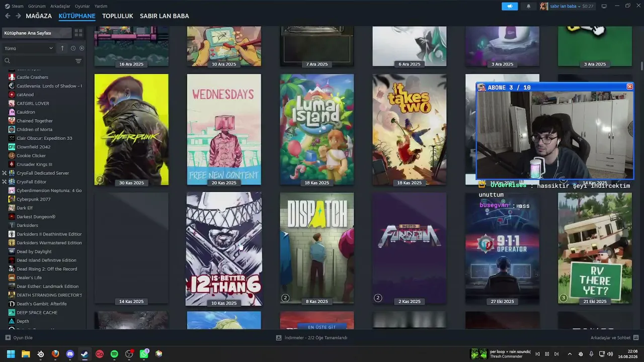Open the Wednesdays game cover
The width and height of the screenshot is (644, 362).
224,130
